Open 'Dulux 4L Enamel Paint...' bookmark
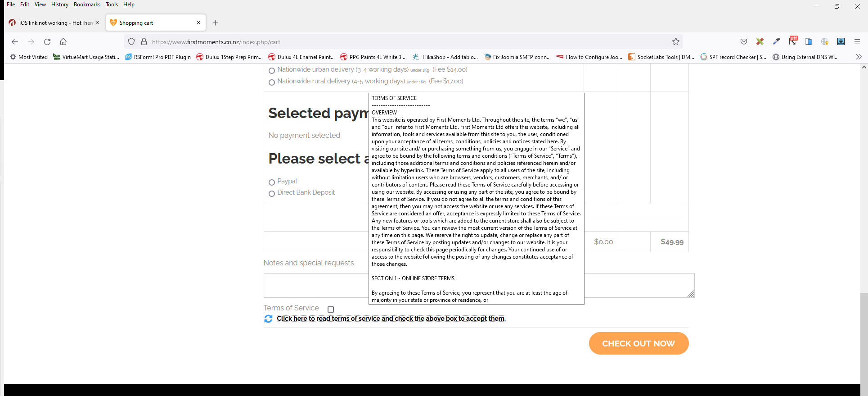868x396 pixels. click(301, 57)
